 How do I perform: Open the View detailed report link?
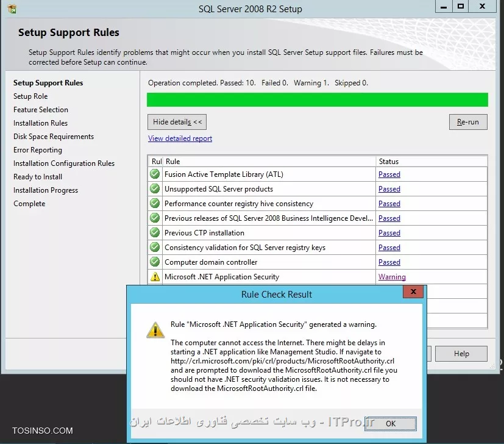tap(180, 138)
